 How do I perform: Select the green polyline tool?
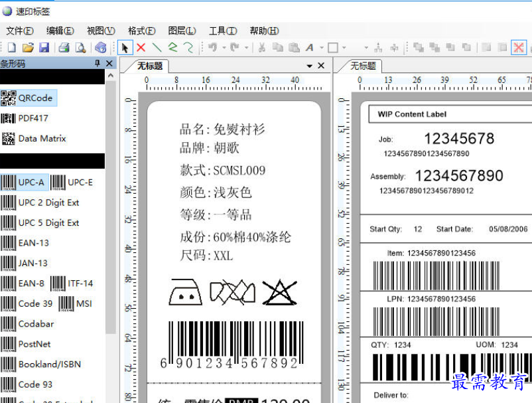click(173, 48)
